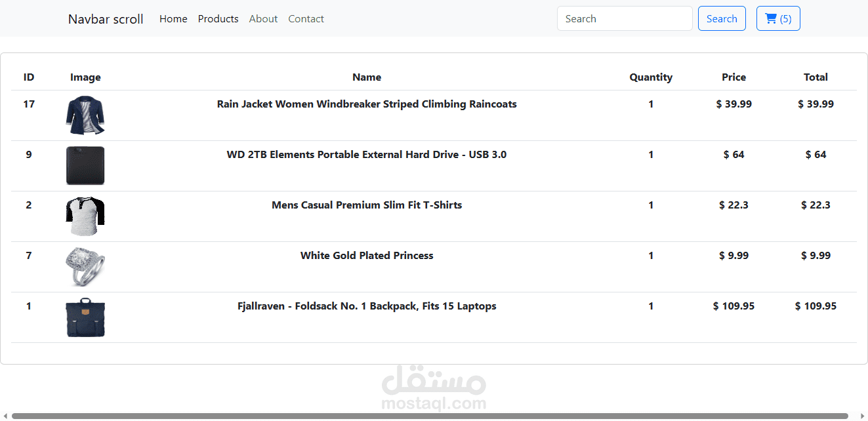This screenshot has height=421, width=868.
Task: Click ID cell 1 of Fjallraven row
Action: (29, 306)
